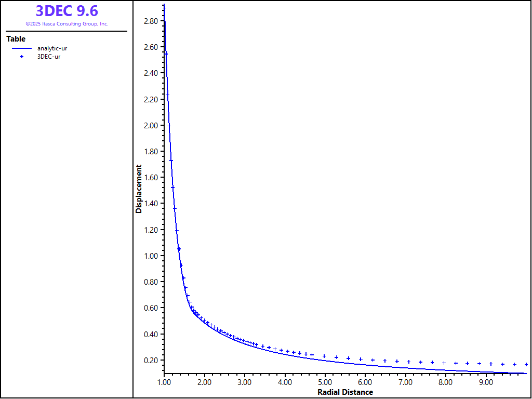Click the 0.60 tick label on y-axis
532x399 pixels.
tap(151, 308)
